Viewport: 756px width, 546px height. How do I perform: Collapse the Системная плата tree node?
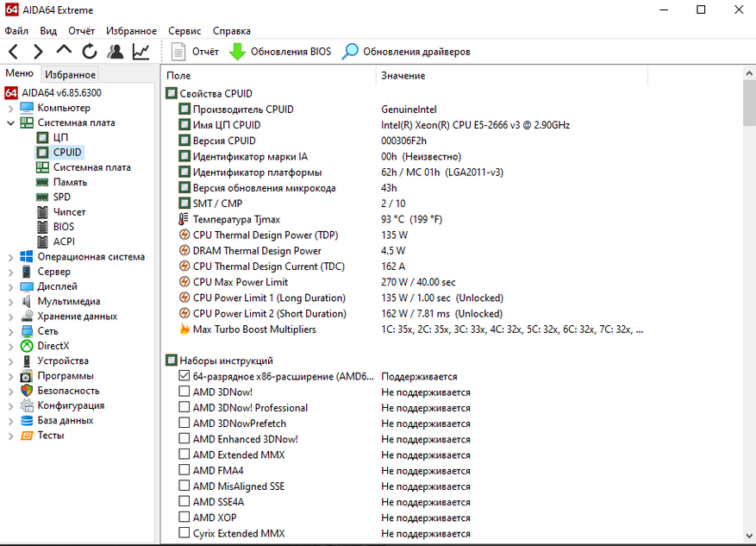click(10, 123)
